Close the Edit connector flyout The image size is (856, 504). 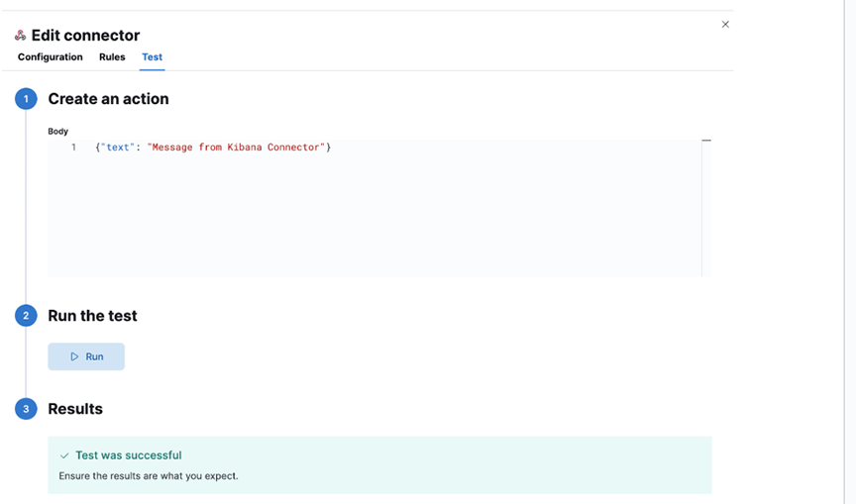click(725, 25)
